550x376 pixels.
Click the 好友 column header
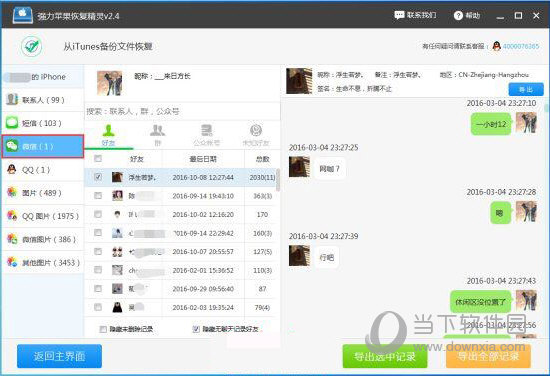click(x=136, y=159)
